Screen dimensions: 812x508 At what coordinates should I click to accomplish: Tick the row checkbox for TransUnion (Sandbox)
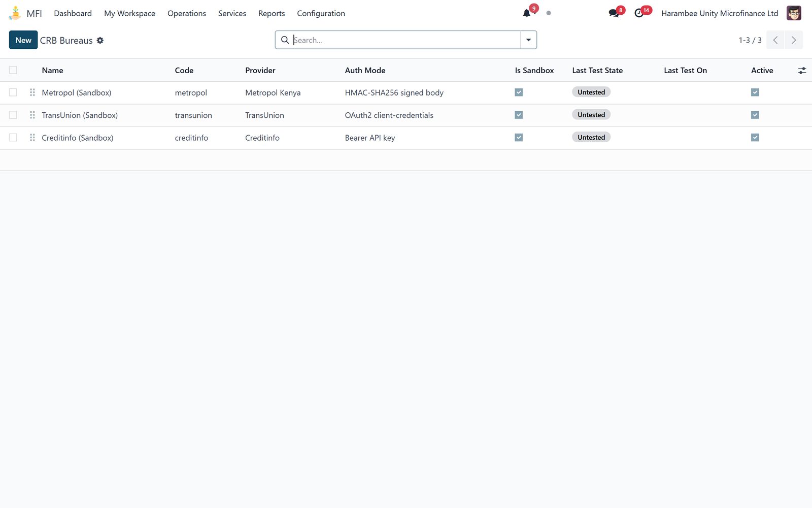[x=13, y=115]
